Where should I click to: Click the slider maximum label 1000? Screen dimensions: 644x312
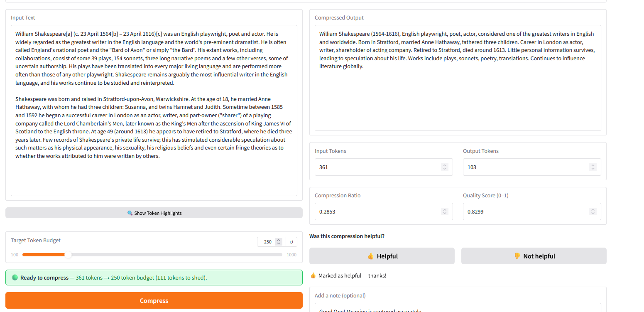(291, 255)
